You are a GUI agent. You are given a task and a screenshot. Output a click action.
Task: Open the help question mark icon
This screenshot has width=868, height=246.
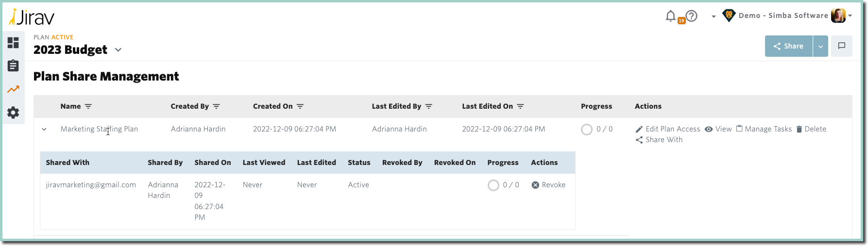692,16
